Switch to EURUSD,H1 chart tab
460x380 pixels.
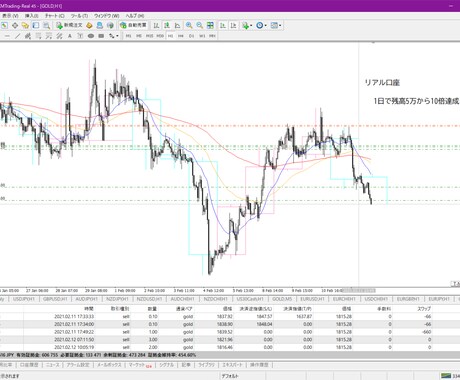(x=312, y=299)
